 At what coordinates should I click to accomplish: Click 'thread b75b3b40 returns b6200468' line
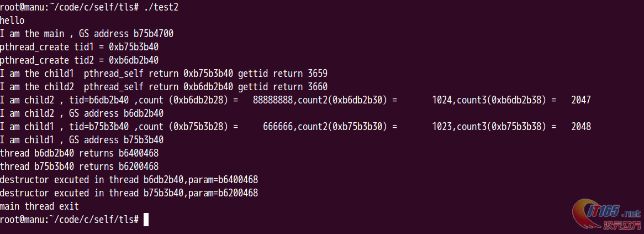coord(80,167)
